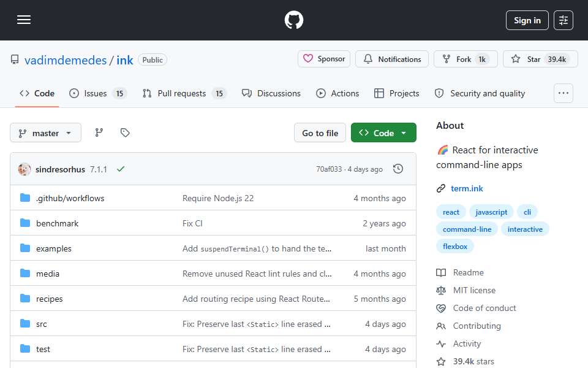Open 'Add suspendTerminal()' commit message
This screenshot has width=588, height=368.
click(257, 248)
